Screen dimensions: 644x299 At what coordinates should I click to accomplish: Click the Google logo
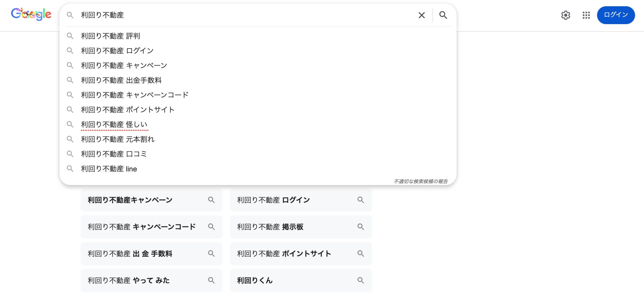click(31, 14)
